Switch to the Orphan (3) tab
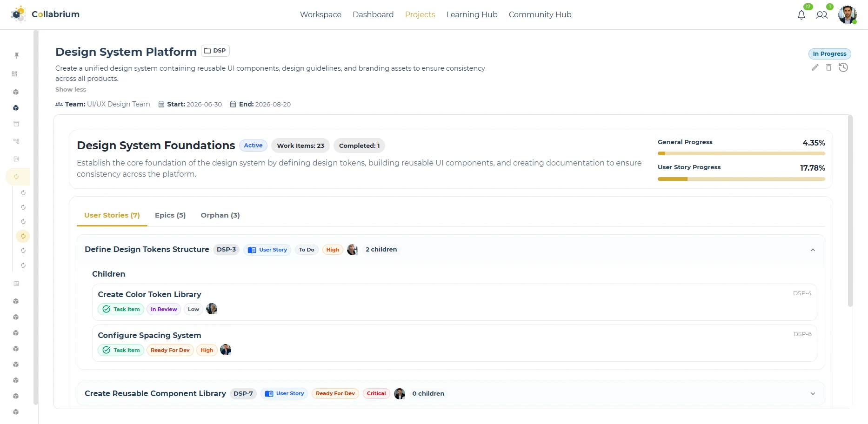Viewport: 868px width, 424px height. coord(220,215)
